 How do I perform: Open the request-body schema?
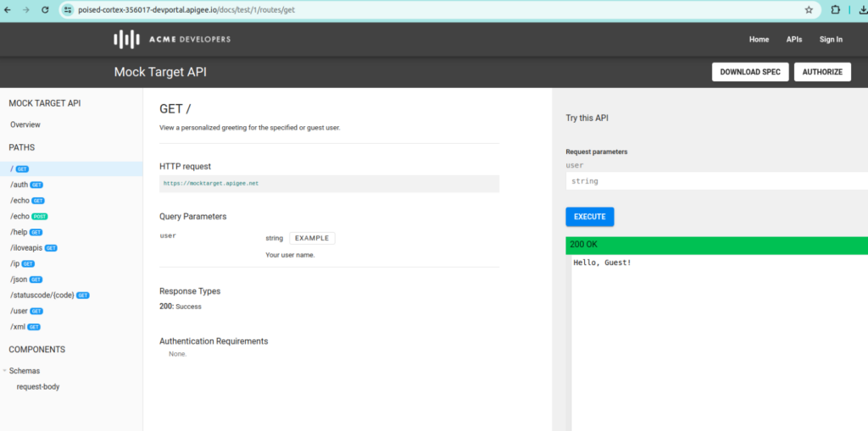point(38,386)
